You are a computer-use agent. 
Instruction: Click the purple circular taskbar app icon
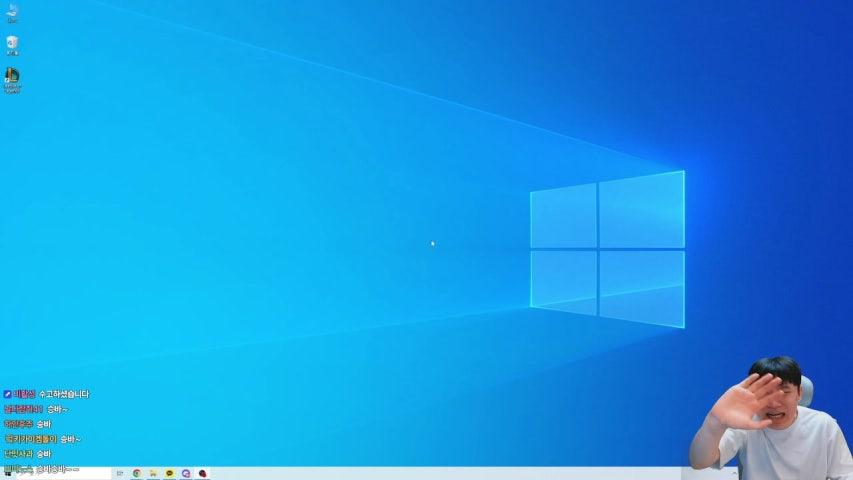click(186, 473)
